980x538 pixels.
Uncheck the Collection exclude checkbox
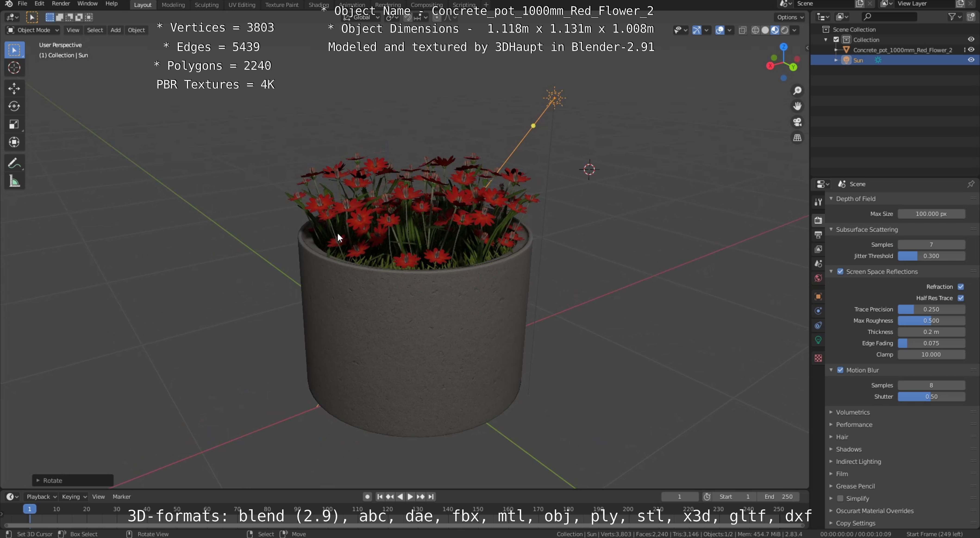click(x=836, y=40)
